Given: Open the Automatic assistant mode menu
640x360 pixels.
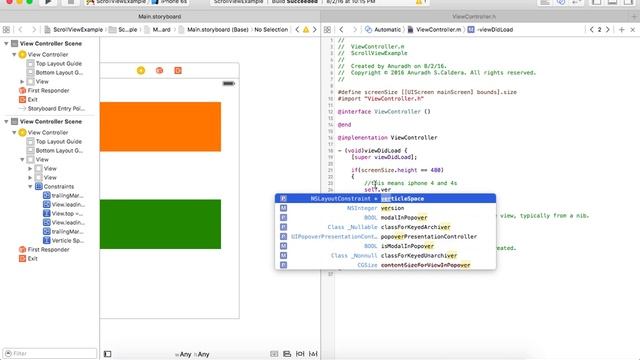Looking at the screenshot, I should coord(383,30).
